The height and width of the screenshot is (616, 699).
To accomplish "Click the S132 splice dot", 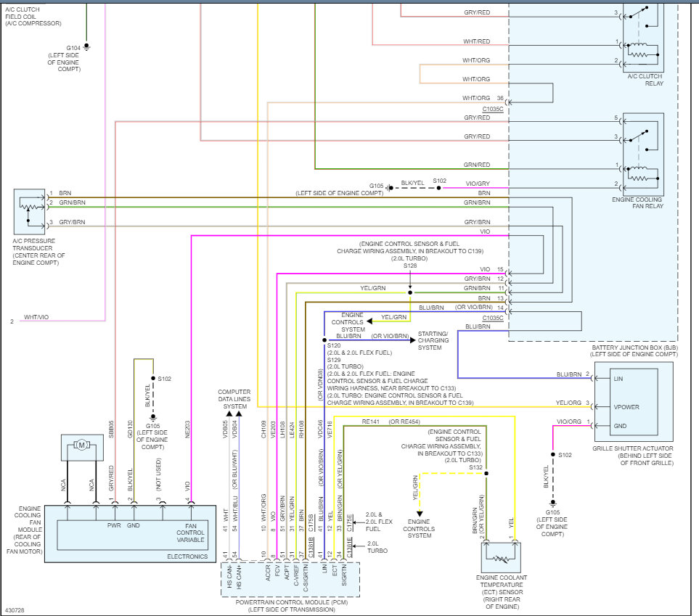I will (x=486, y=473).
